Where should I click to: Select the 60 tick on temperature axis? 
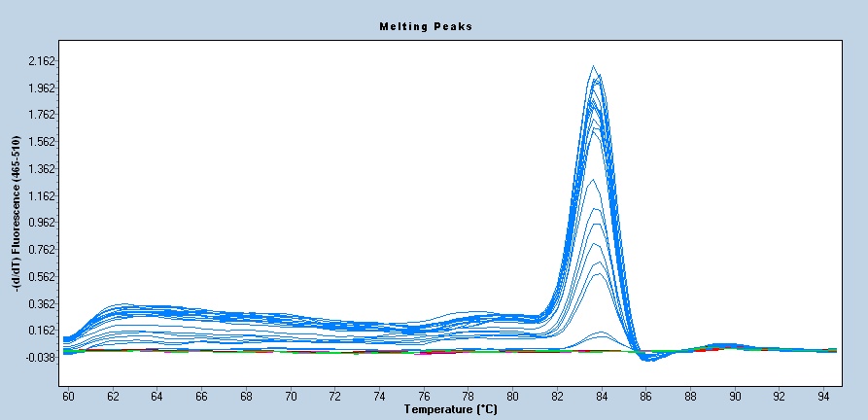coord(67,398)
